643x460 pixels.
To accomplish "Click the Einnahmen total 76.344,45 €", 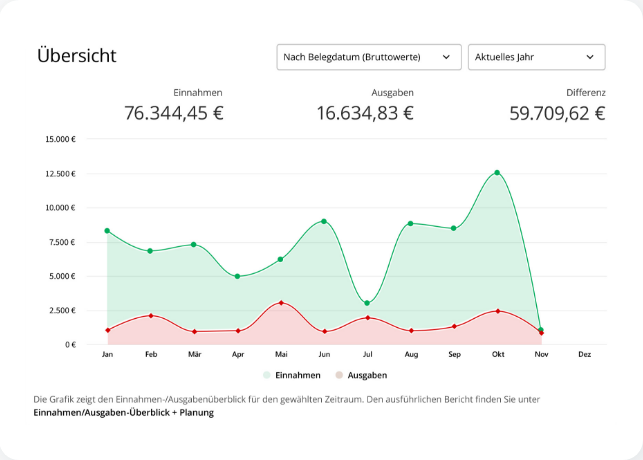I will click(173, 113).
